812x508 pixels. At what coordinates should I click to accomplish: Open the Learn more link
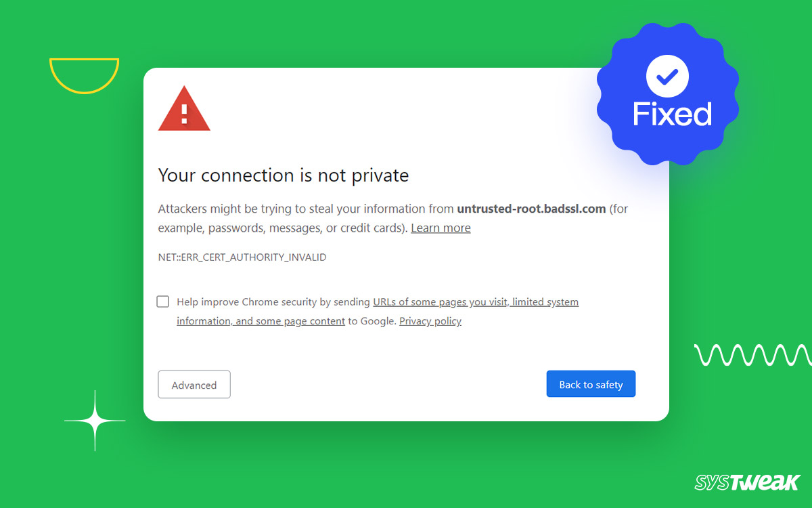[x=441, y=228]
